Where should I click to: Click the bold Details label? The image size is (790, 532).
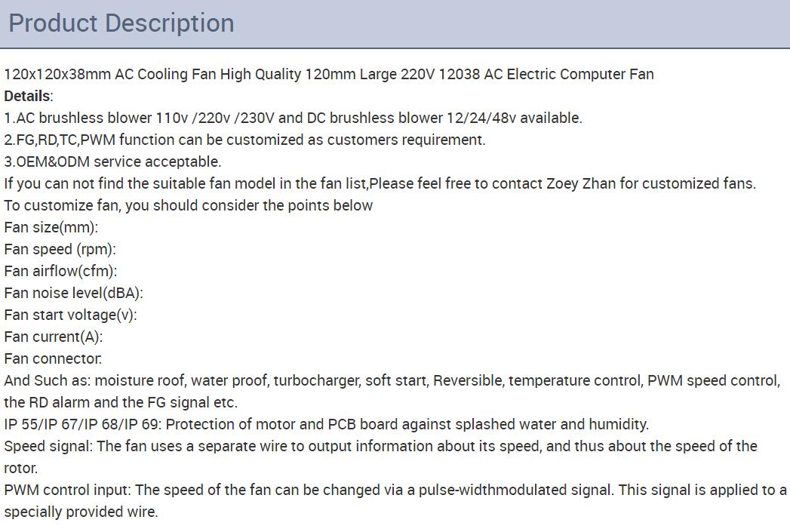pyautogui.click(x=28, y=96)
